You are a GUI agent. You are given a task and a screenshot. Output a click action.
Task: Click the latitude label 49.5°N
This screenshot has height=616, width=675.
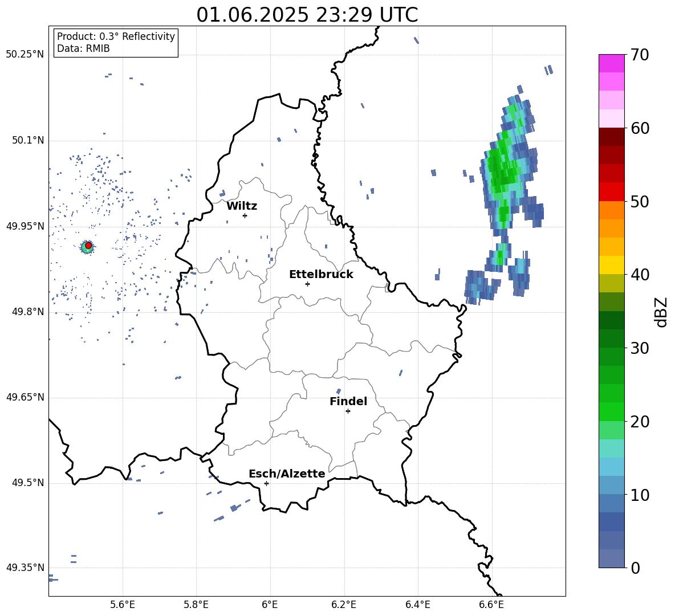pyautogui.click(x=28, y=483)
